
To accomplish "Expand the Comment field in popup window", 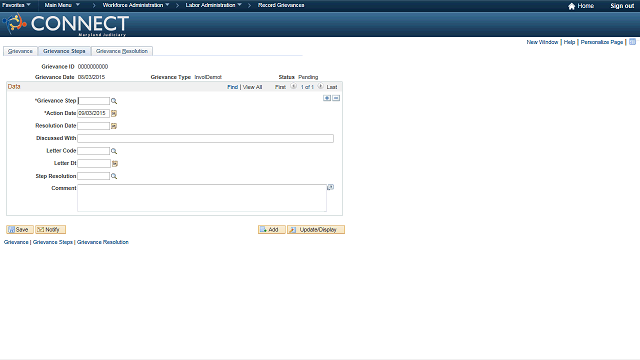I will point(331,187).
